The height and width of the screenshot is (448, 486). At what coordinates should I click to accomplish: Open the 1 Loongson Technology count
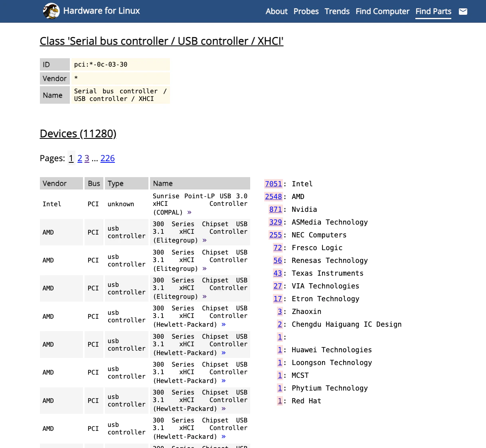(x=280, y=363)
